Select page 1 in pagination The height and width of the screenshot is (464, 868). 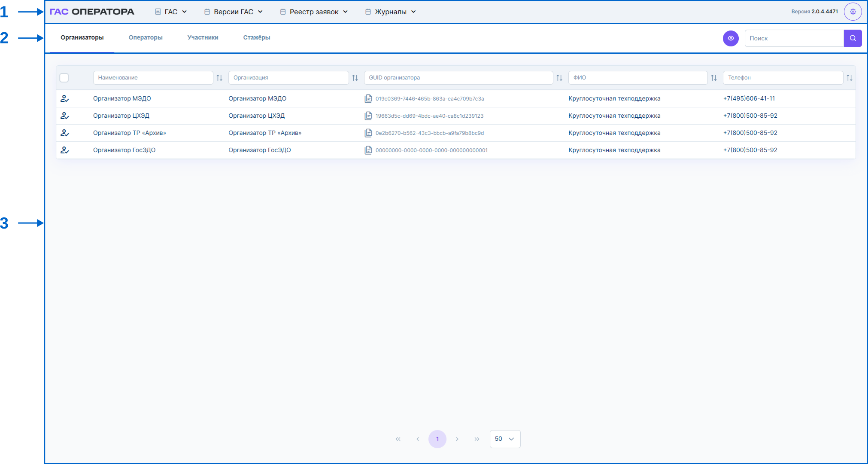pos(437,439)
